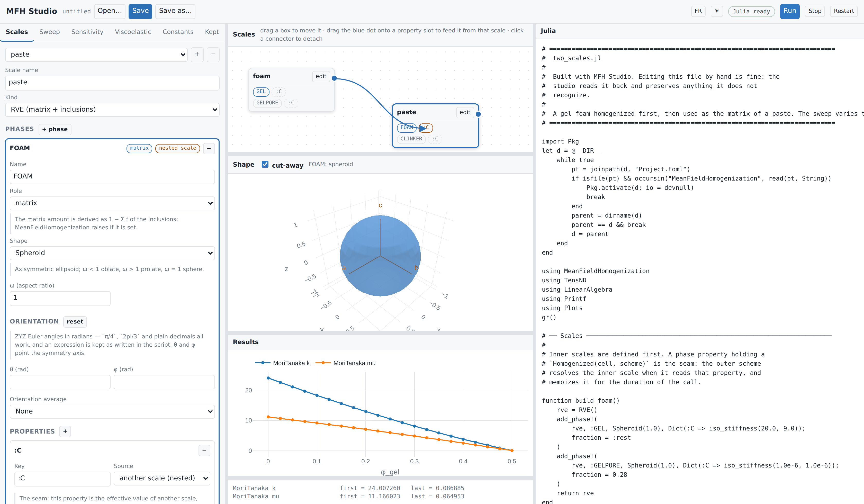The image size is (864, 504).
Task: Remove the FOAM phase with its minus button
Action: pyautogui.click(x=209, y=148)
